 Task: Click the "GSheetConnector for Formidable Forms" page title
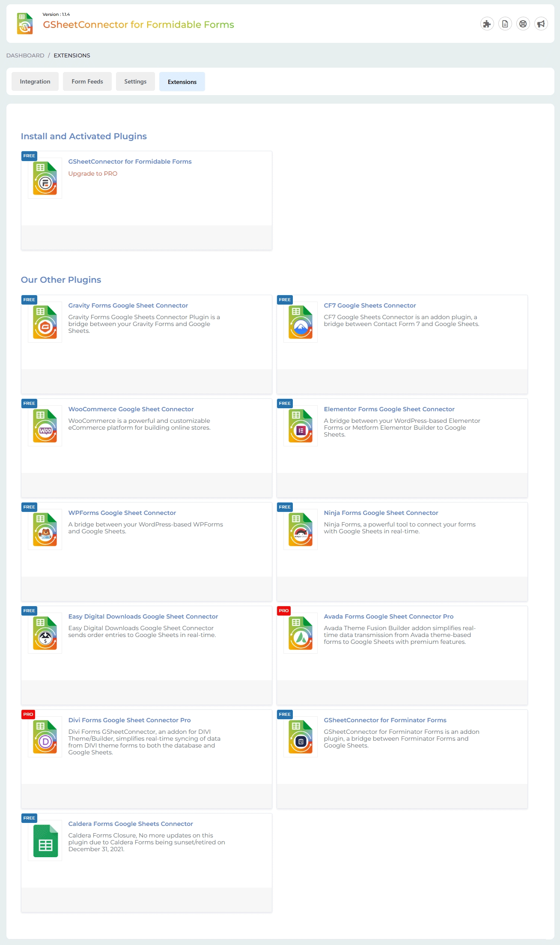pos(138,25)
